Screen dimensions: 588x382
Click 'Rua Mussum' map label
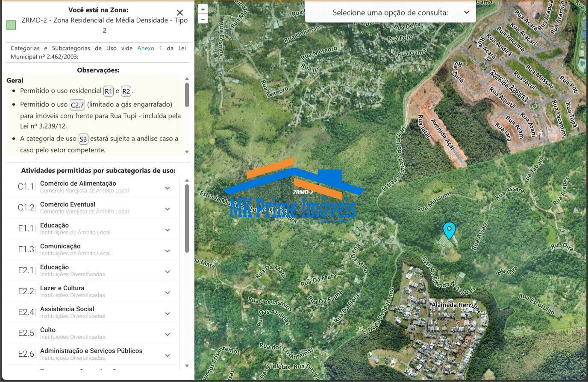pos(433,202)
